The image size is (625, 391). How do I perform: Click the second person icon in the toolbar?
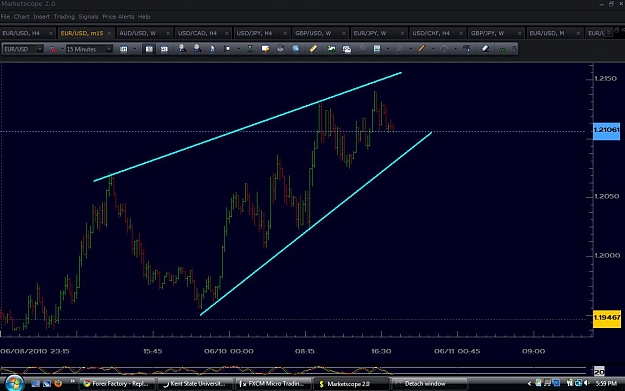[197, 49]
